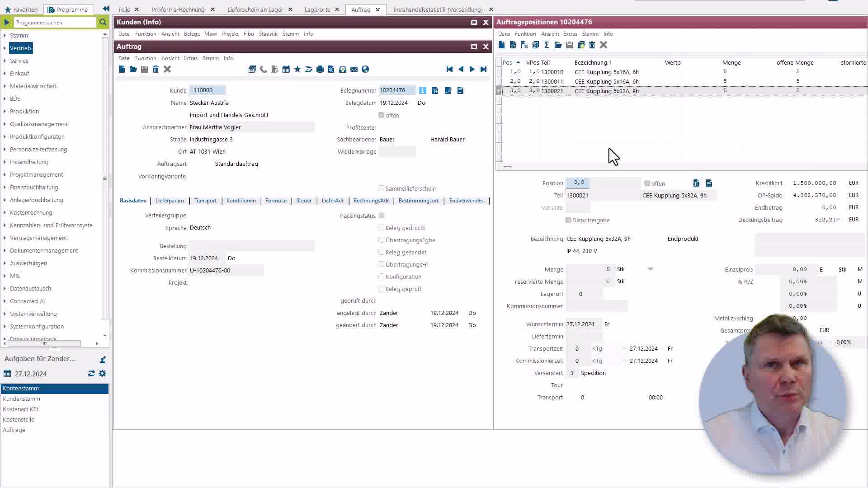Expand the Systemverwaltung tree node
Screen dimensions: 868x488
[5, 314]
